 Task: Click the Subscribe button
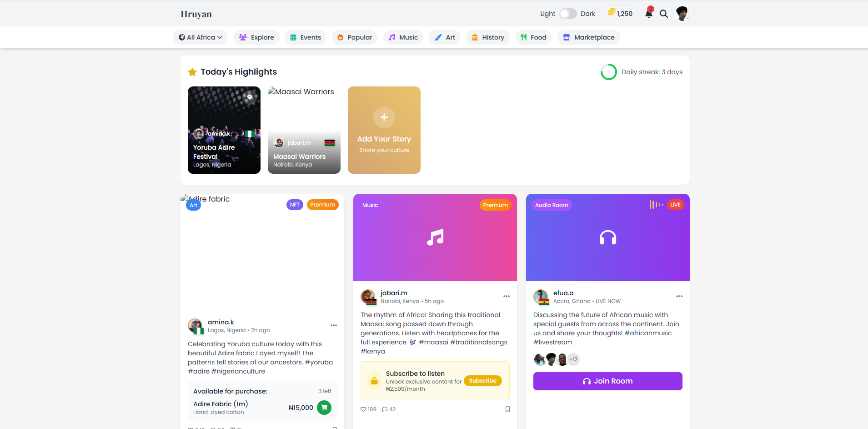coord(482,381)
